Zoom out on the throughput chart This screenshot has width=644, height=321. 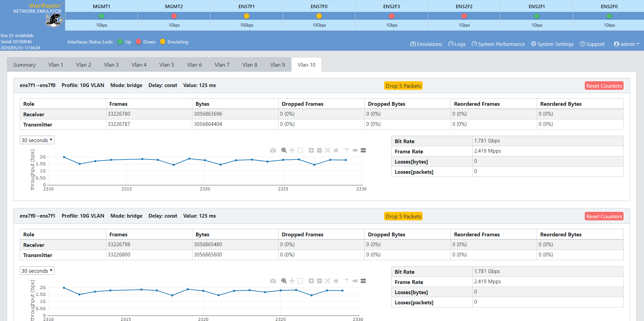click(319, 150)
